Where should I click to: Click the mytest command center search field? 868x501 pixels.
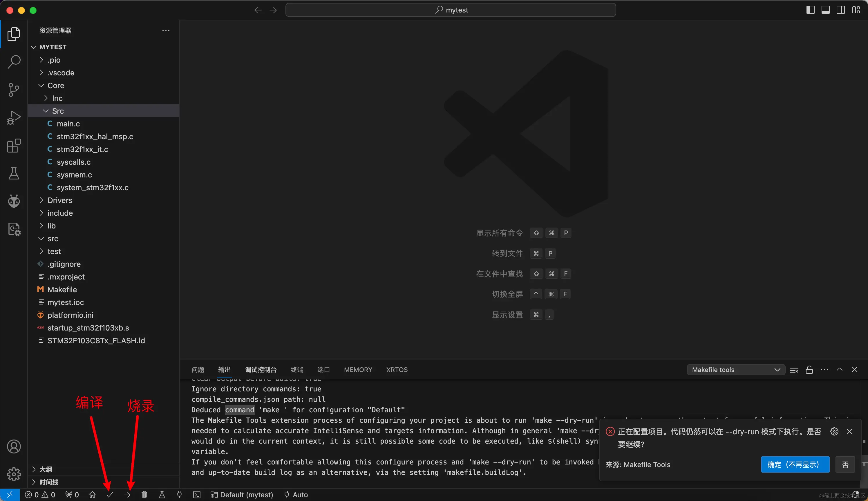[x=451, y=10]
